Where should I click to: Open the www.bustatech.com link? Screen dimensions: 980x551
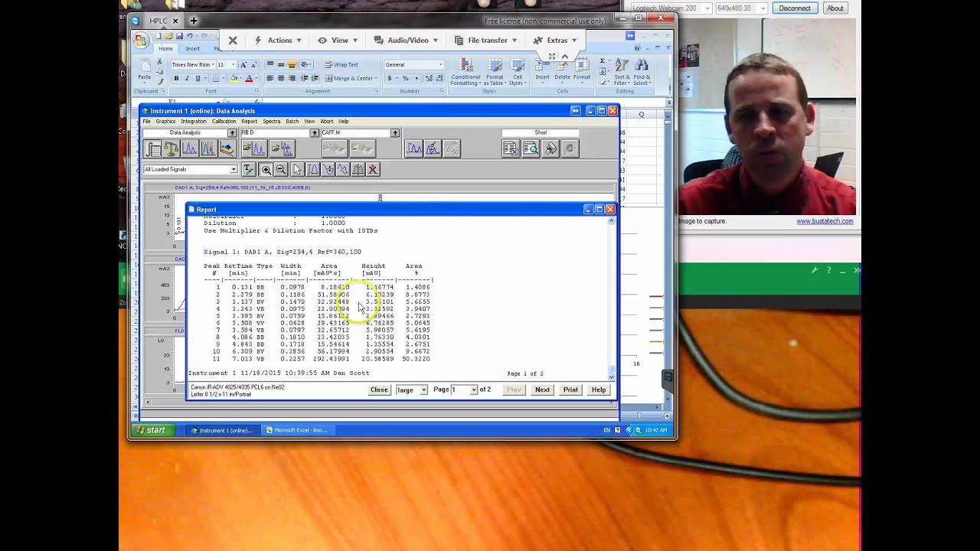click(x=825, y=221)
